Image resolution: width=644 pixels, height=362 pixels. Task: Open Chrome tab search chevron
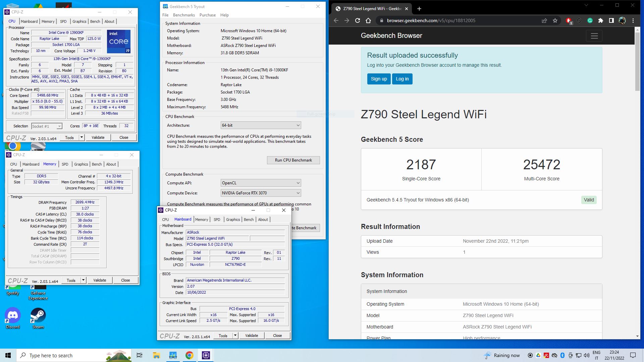click(x=586, y=5)
